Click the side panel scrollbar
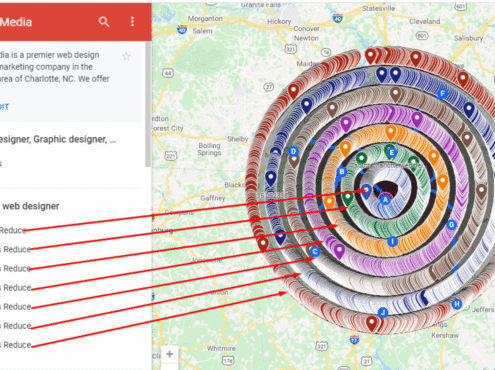The height and width of the screenshot is (370, 495). coord(148,104)
